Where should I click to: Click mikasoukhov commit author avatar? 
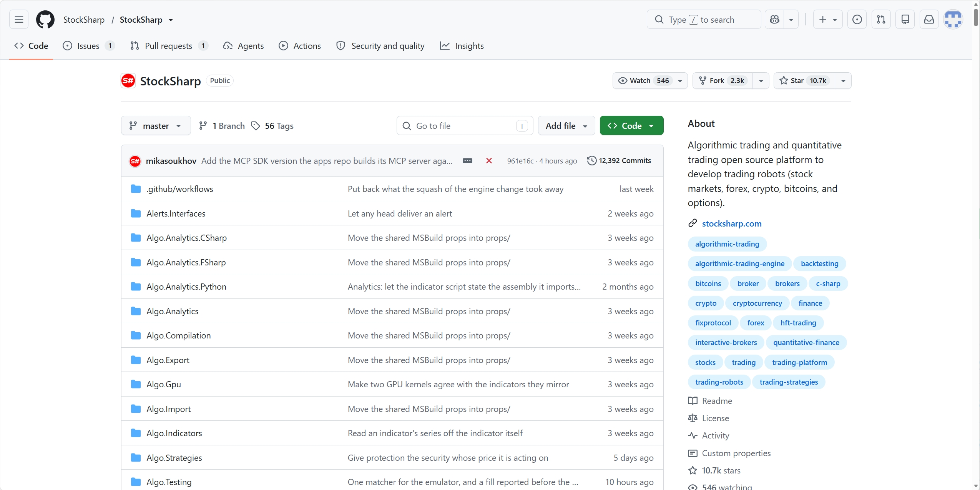pyautogui.click(x=135, y=161)
